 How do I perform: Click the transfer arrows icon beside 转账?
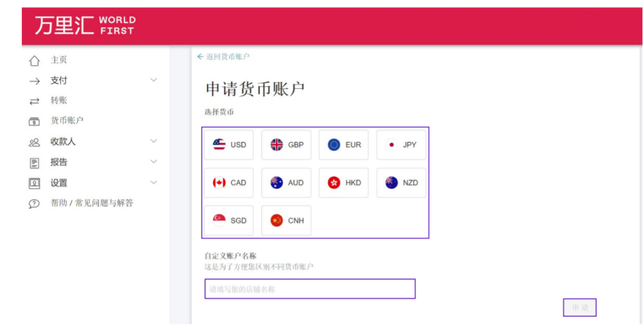(x=34, y=101)
